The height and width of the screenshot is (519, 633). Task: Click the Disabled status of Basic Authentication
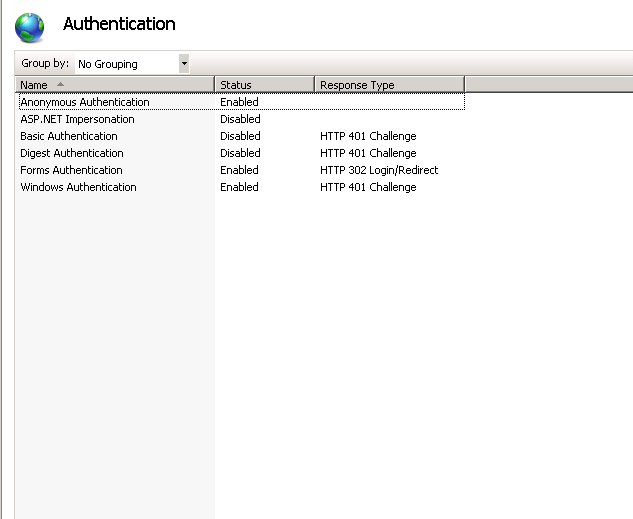pyautogui.click(x=240, y=136)
